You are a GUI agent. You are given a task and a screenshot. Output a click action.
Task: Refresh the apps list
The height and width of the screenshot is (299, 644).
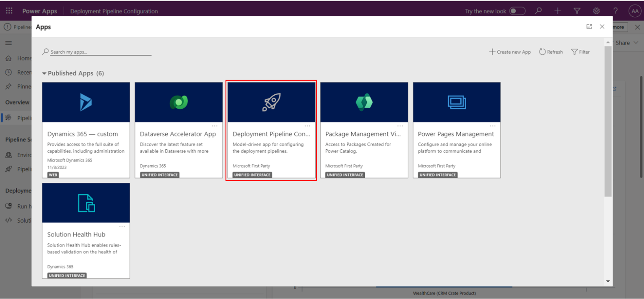point(551,52)
